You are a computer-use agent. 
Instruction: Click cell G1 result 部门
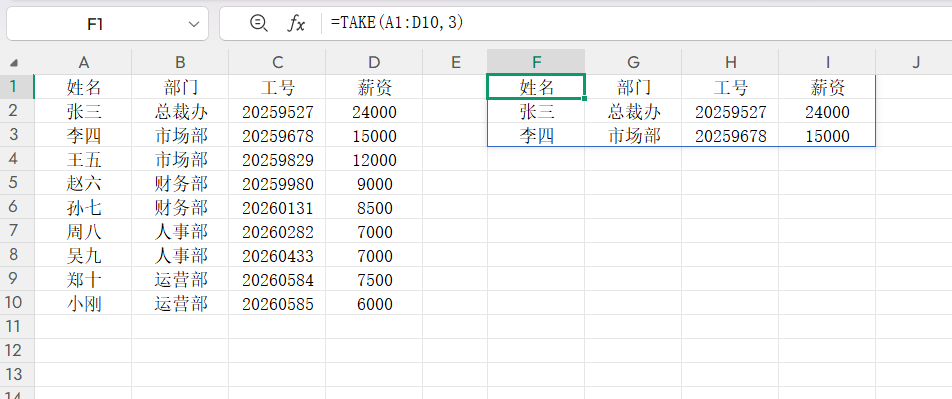click(x=633, y=87)
